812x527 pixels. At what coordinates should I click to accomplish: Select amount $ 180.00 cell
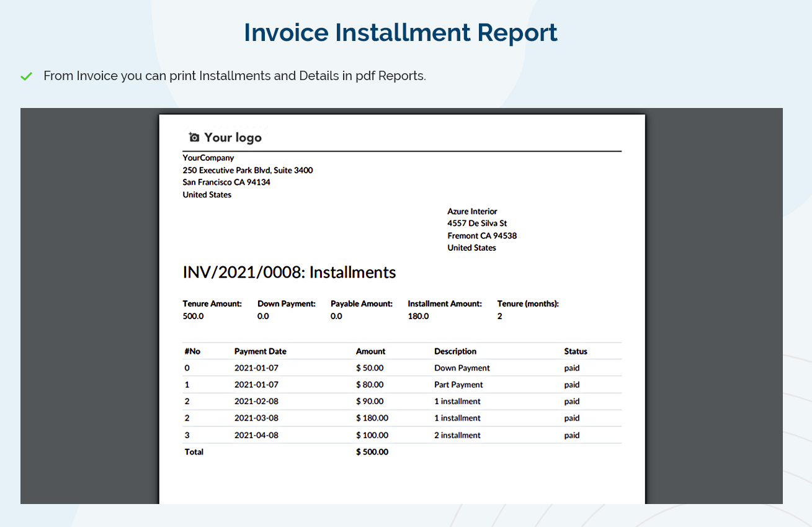[x=372, y=418]
